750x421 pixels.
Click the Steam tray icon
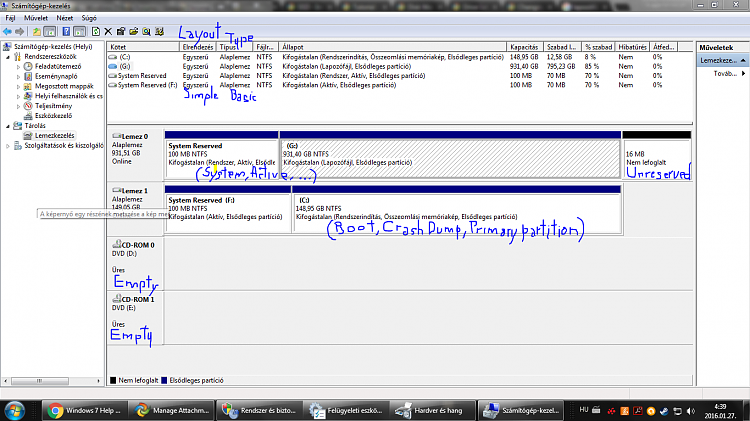coord(664,411)
